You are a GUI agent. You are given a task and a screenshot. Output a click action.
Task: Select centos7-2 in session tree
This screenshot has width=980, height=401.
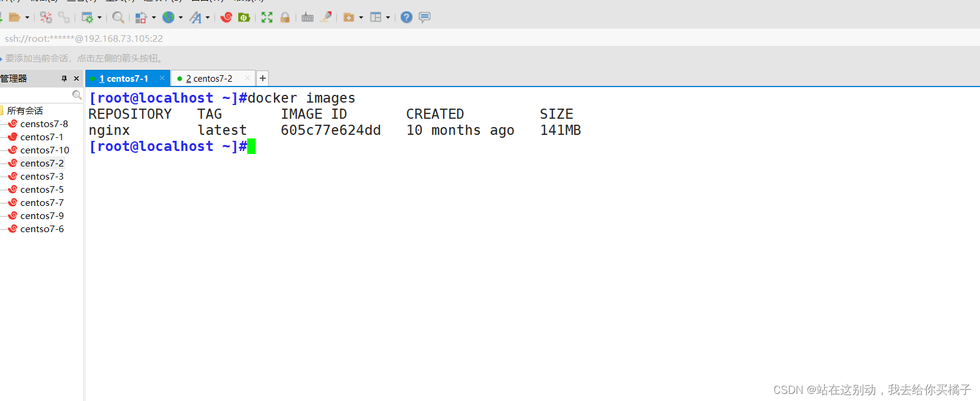point(42,163)
